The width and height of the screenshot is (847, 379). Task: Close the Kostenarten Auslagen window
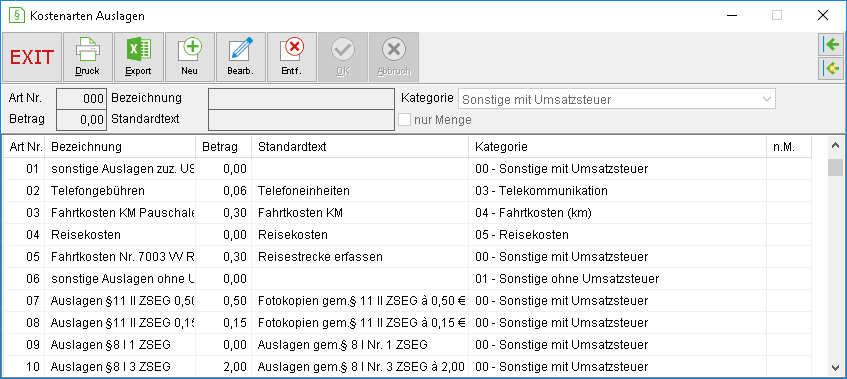coord(823,16)
